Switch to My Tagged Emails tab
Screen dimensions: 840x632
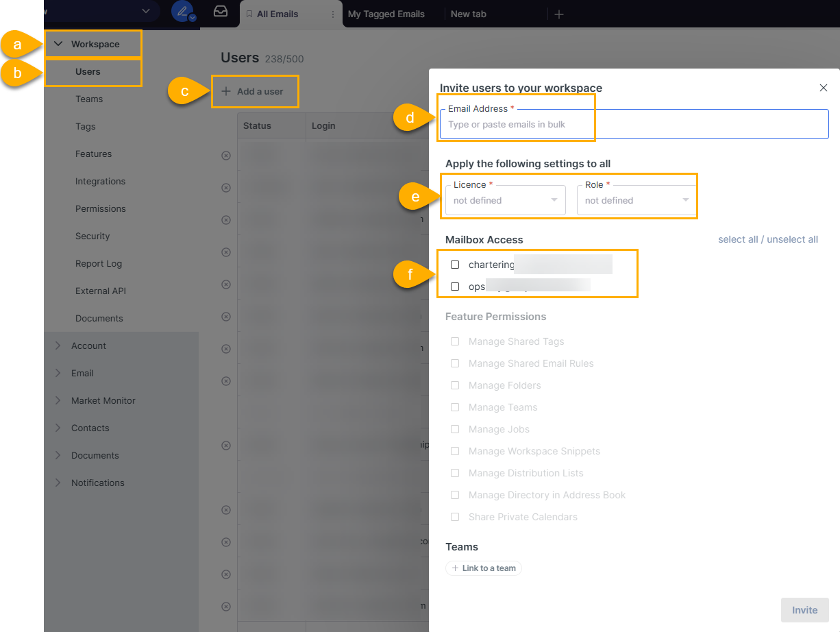click(386, 14)
